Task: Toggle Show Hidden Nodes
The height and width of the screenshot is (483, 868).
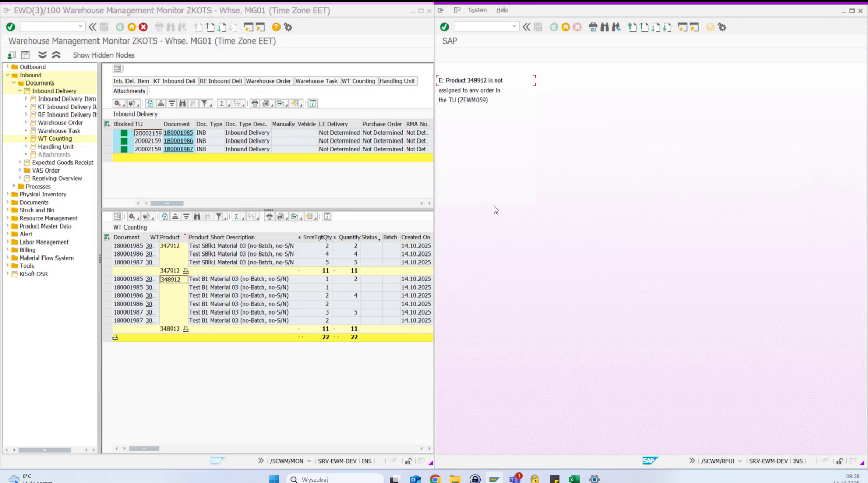Action: [x=103, y=55]
